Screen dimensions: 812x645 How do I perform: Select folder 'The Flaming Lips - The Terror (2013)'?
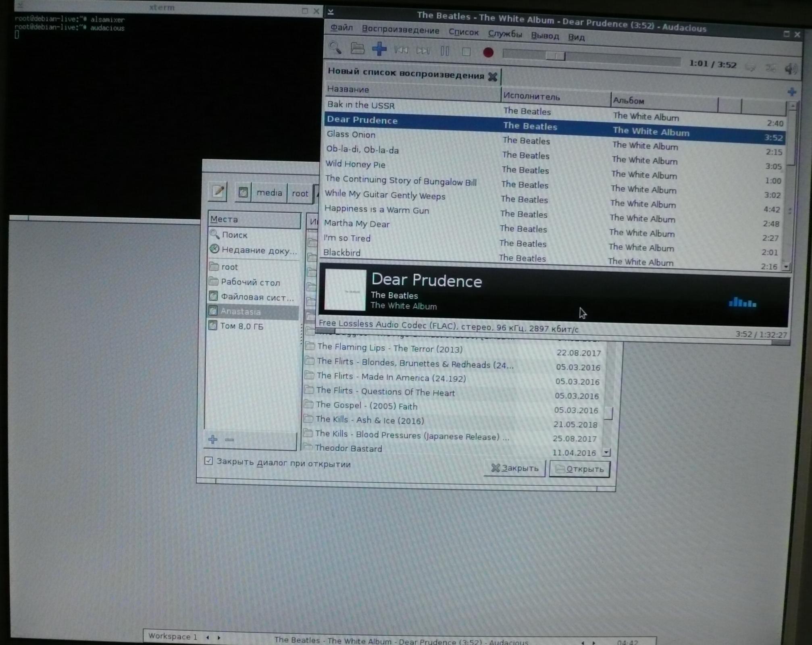390,347
